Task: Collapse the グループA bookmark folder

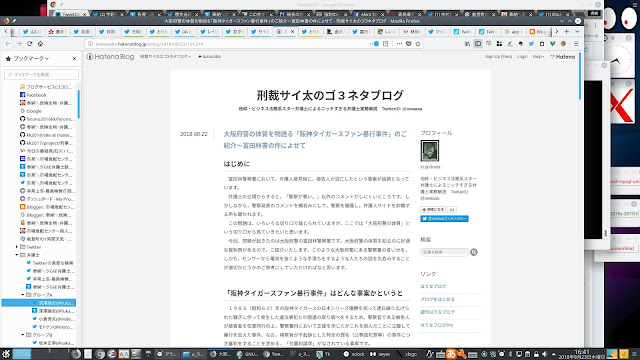Action: coord(23,295)
